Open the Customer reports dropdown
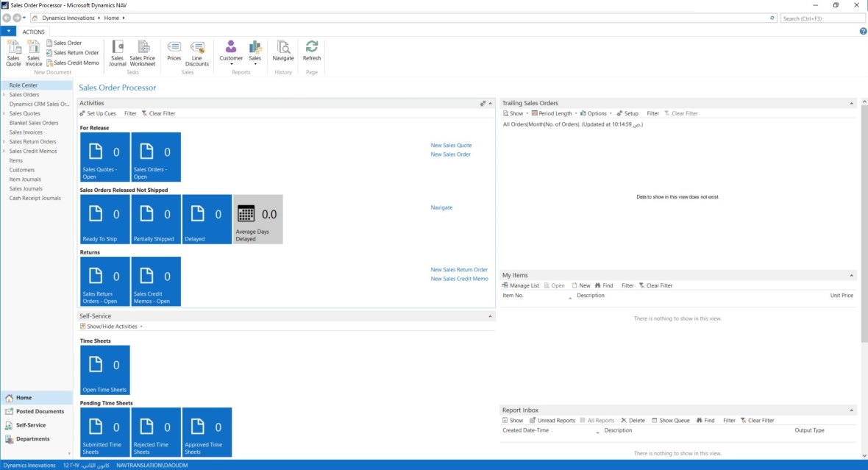The image size is (868, 470). [231, 53]
